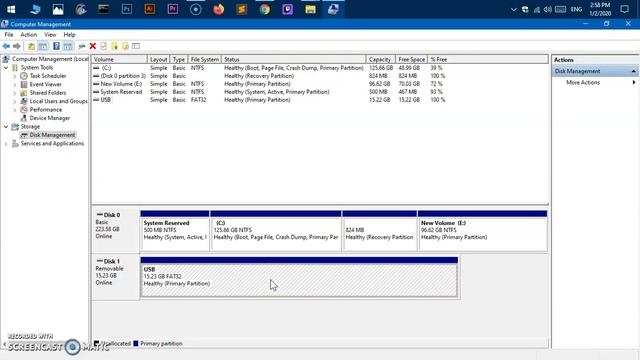The height and width of the screenshot is (360, 640).
Task: Open Google Chrome from the taskbar
Action: [264, 9]
